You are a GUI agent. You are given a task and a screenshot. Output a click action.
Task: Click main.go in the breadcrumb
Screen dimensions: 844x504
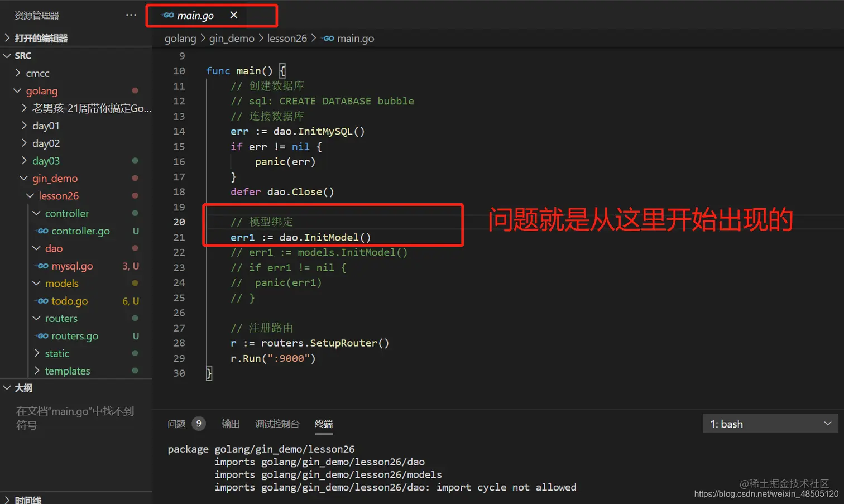pyautogui.click(x=356, y=39)
